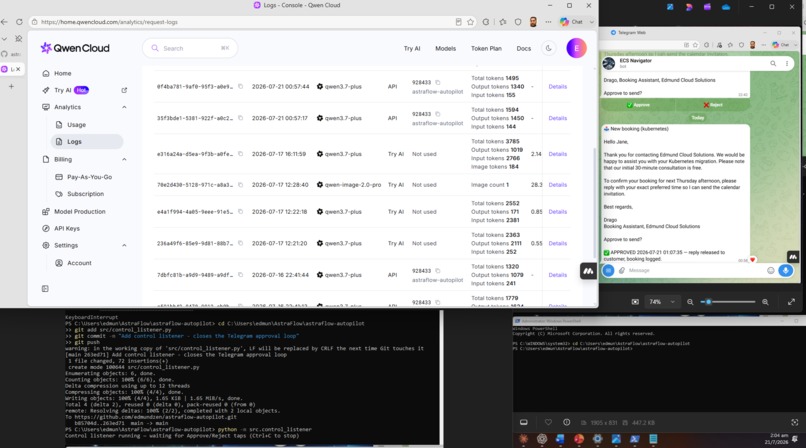
Task: Open the purple user avatar menu
Action: [576, 48]
